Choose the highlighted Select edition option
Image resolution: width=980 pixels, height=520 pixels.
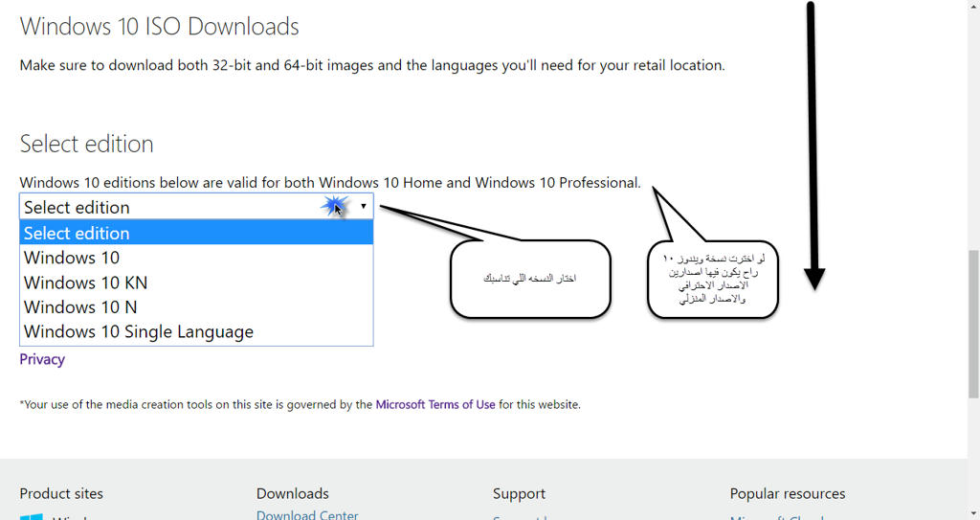pos(196,233)
